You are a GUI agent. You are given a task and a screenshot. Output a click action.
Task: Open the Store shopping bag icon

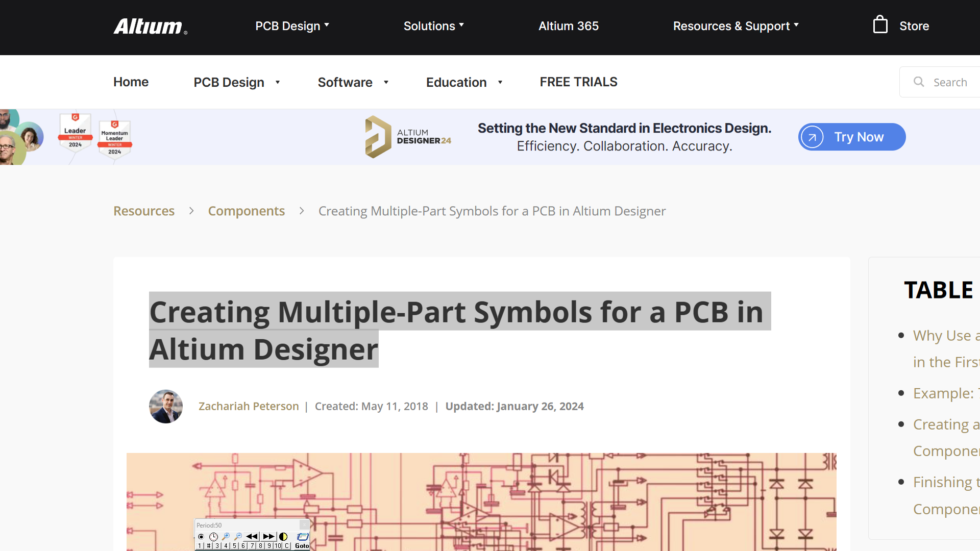[x=880, y=24]
